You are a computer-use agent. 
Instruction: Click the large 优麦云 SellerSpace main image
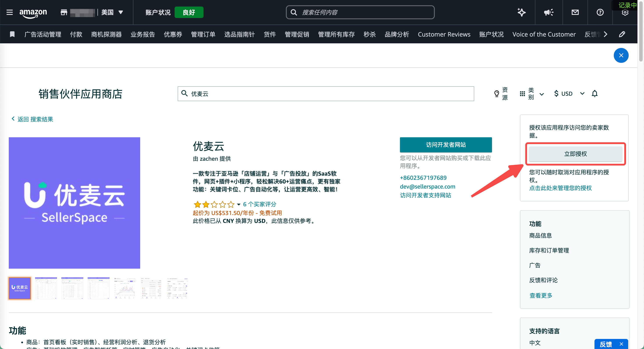[x=74, y=203]
